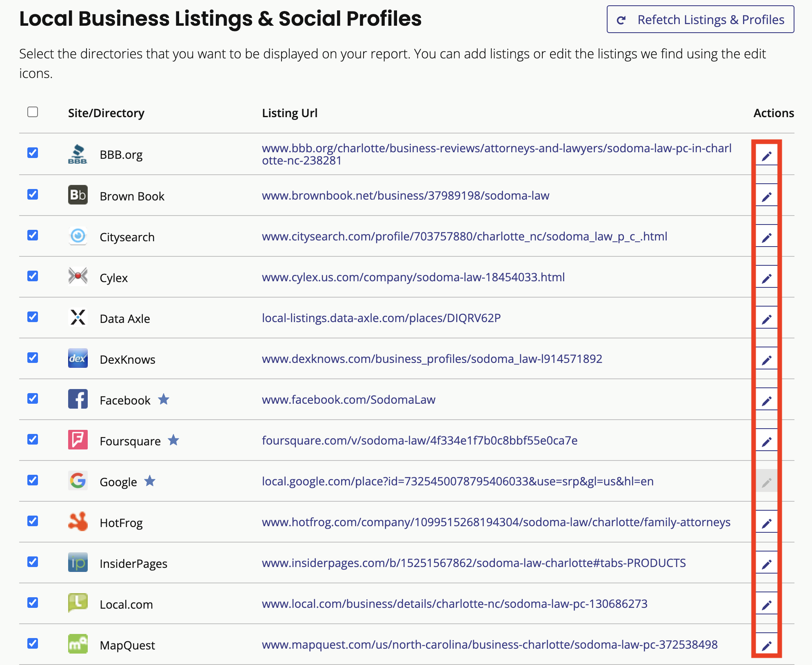The height and width of the screenshot is (665, 812).
Task: Click the star next to Google
Action: click(x=150, y=481)
